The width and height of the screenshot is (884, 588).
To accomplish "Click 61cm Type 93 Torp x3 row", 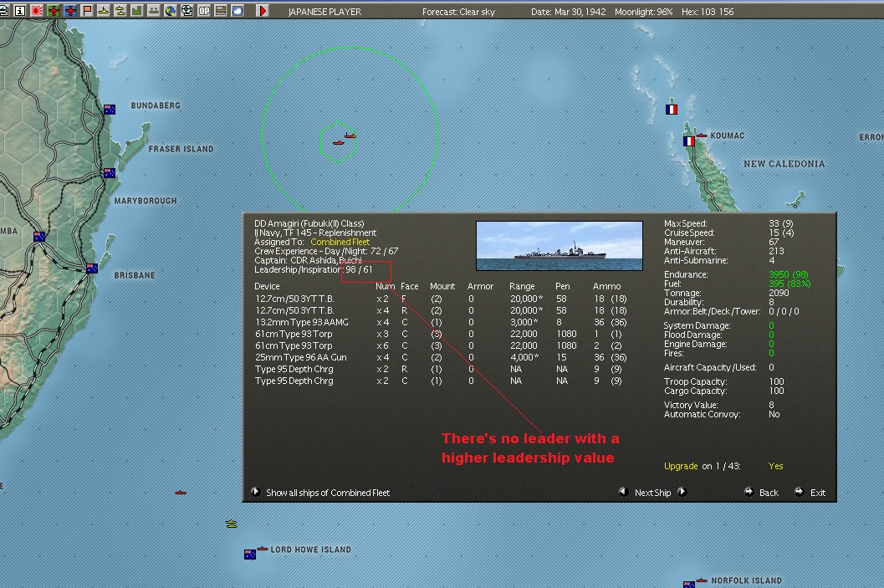I will click(441, 335).
